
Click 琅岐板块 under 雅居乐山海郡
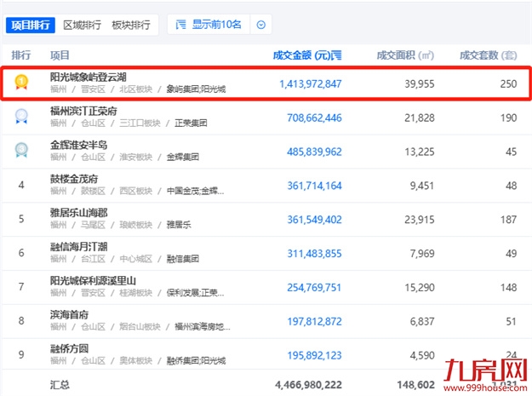(x=135, y=225)
